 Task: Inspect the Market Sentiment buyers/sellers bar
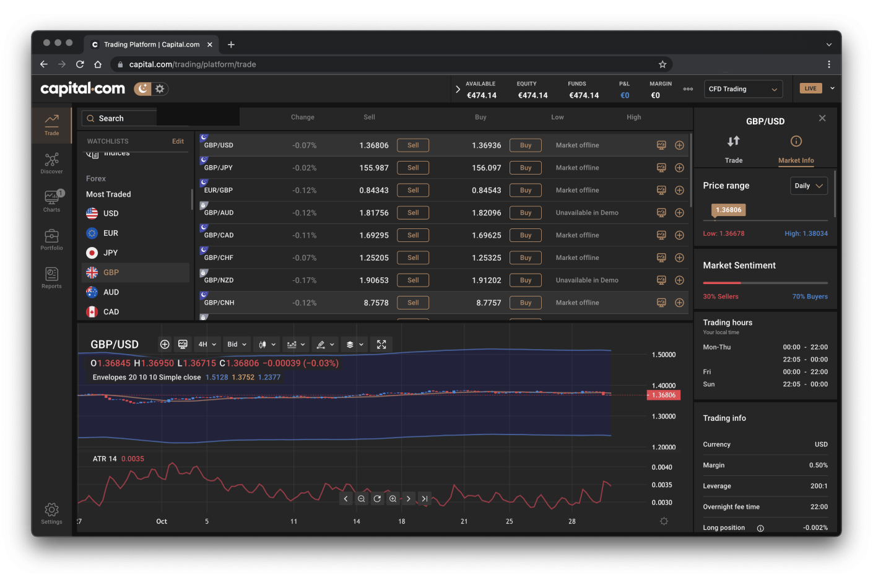point(765,284)
